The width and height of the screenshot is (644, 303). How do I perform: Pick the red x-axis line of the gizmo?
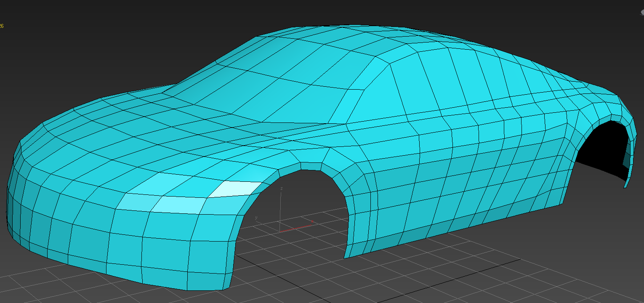(296, 228)
